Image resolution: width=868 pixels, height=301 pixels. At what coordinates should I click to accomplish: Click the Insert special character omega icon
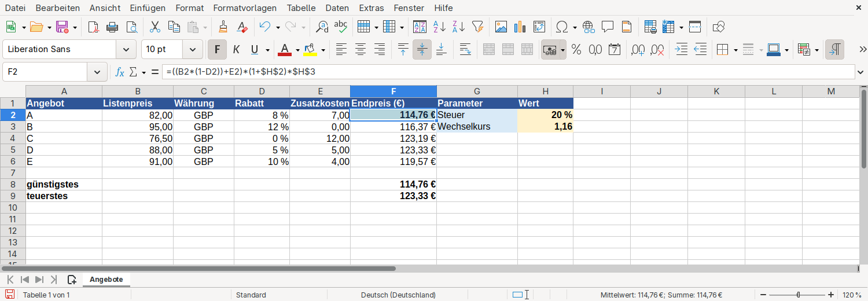point(561,27)
